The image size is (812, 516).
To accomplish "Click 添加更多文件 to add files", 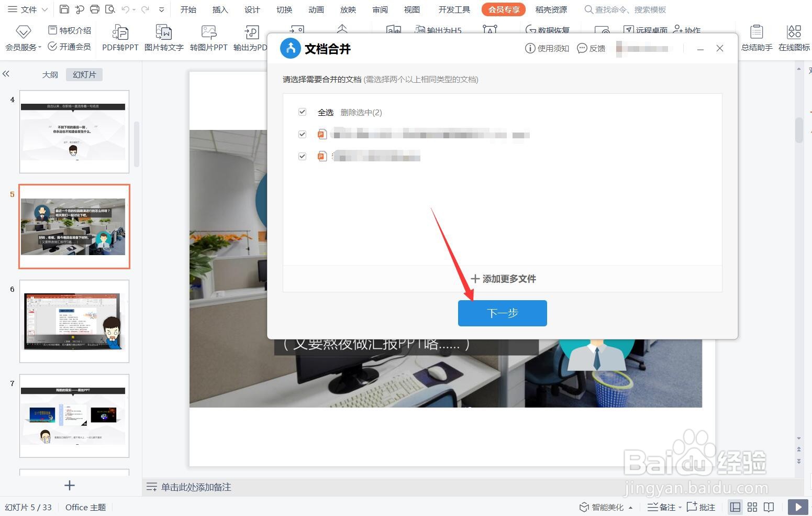I will 503,279.
